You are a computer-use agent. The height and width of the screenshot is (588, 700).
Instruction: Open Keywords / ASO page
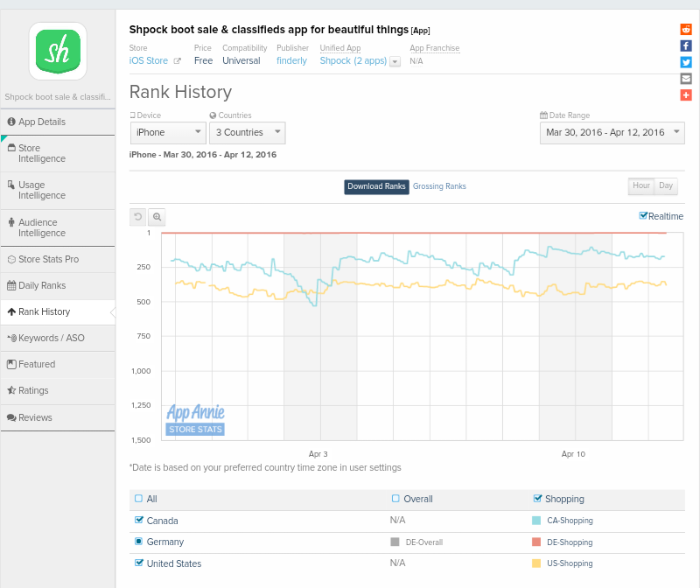[58, 338]
